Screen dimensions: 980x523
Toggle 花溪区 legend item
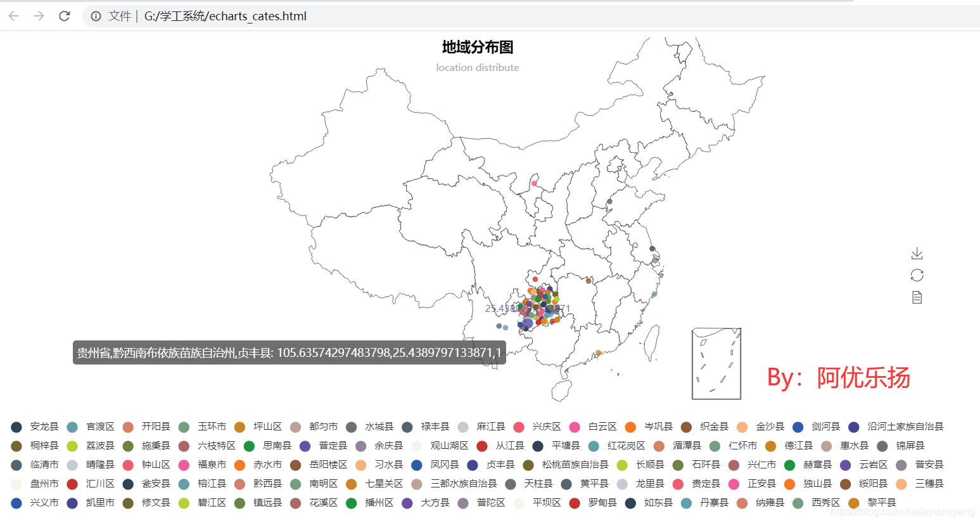pyautogui.click(x=314, y=503)
